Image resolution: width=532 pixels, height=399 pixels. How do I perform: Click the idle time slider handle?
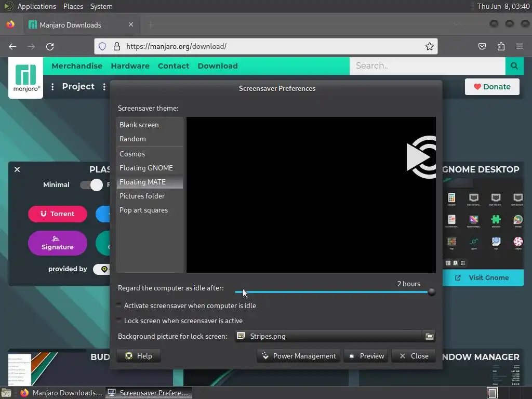431,292
